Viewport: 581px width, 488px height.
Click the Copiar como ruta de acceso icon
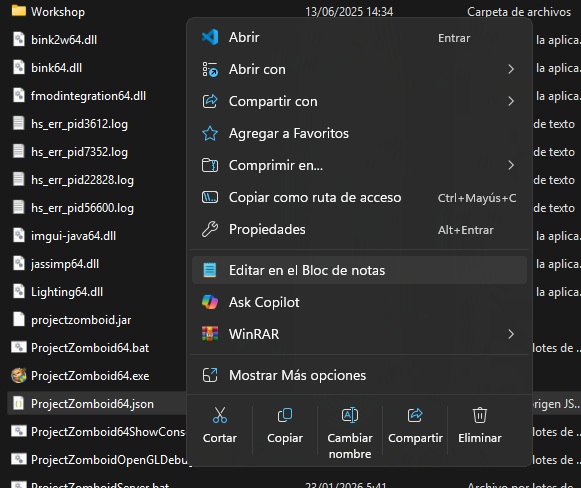click(x=210, y=197)
